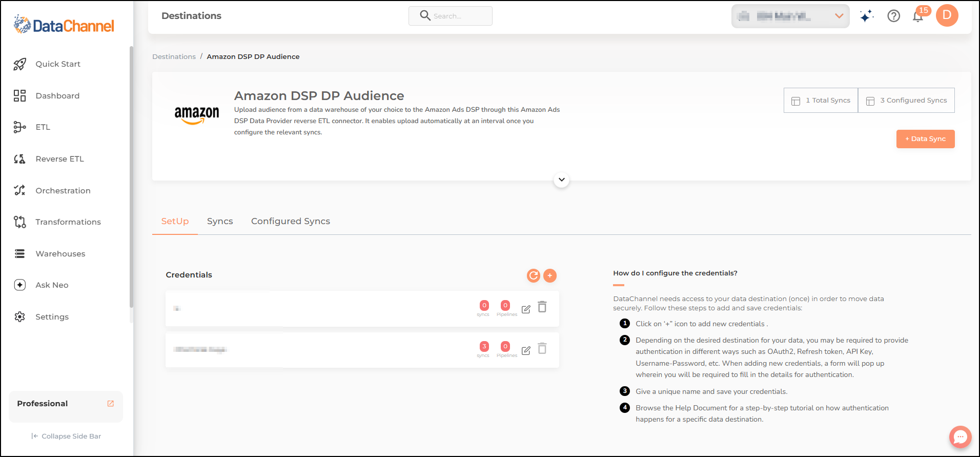Refresh the credentials list
Viewport: 980px width, 457px height.
534,276
